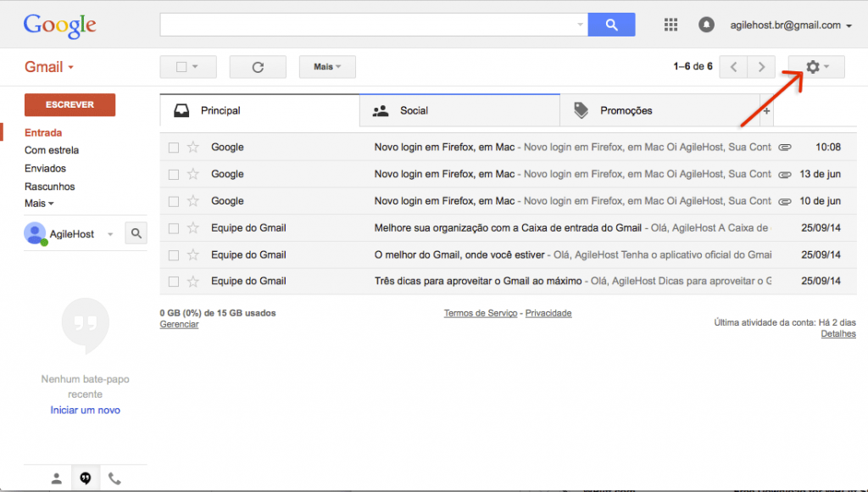Open the Gmail product switcher dropdown
This screenshot has width=868, height=492.
pos(48,67)
